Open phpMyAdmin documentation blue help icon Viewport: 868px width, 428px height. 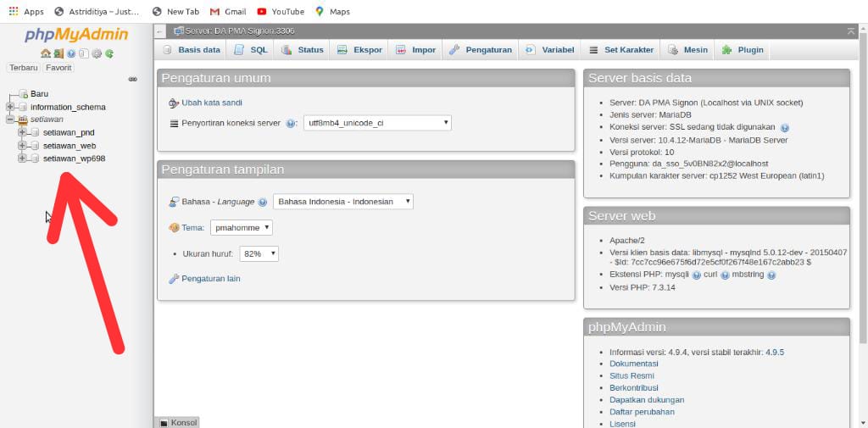71,53
